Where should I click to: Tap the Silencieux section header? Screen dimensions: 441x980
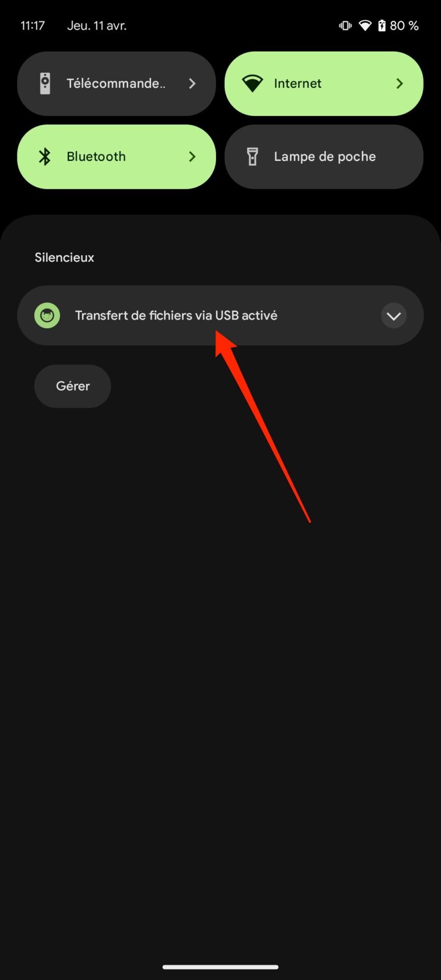64,257
